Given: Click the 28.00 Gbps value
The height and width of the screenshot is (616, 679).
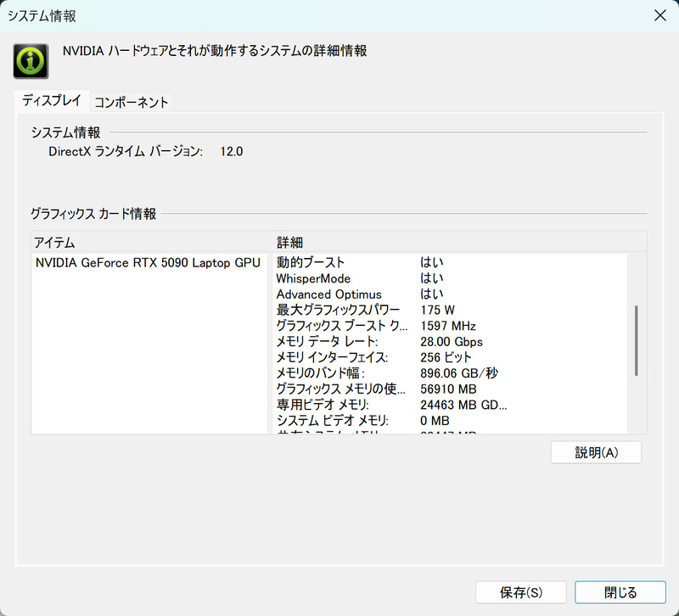Looking at the screenshot, I should pos(452,342).
